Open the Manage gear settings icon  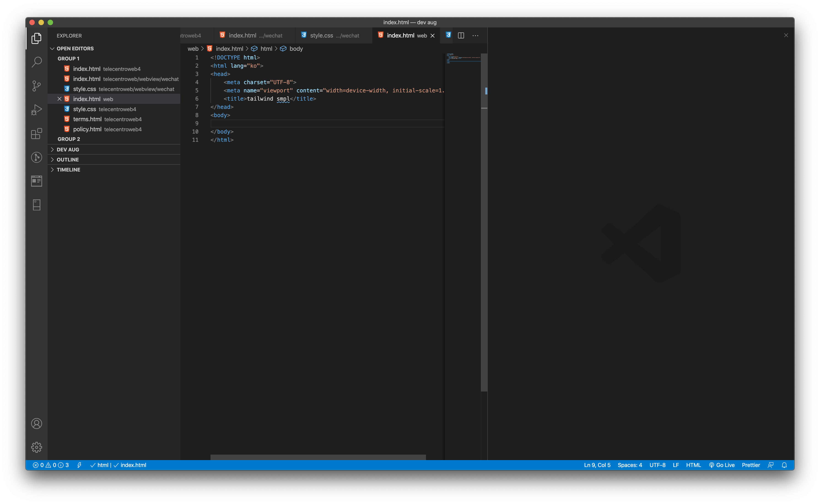coord(36,447)
